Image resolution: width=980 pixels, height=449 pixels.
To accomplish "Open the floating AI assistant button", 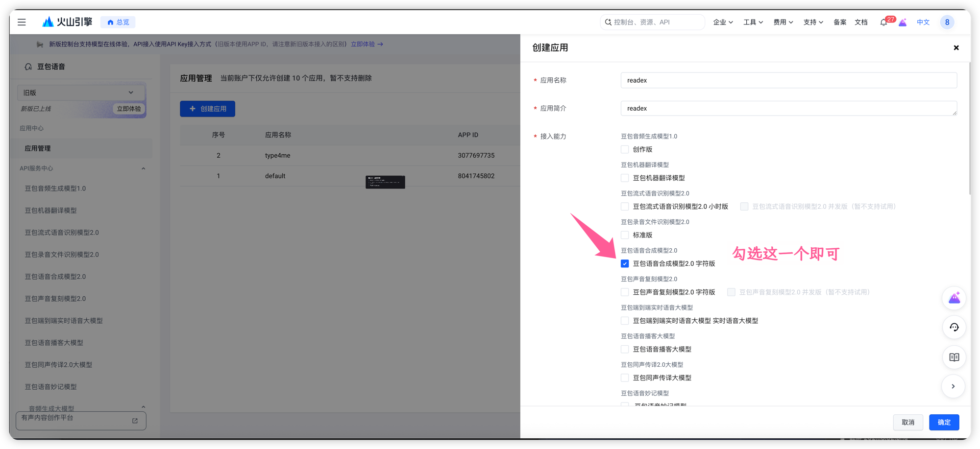I will pyautogui.click(x=954, y=298).
